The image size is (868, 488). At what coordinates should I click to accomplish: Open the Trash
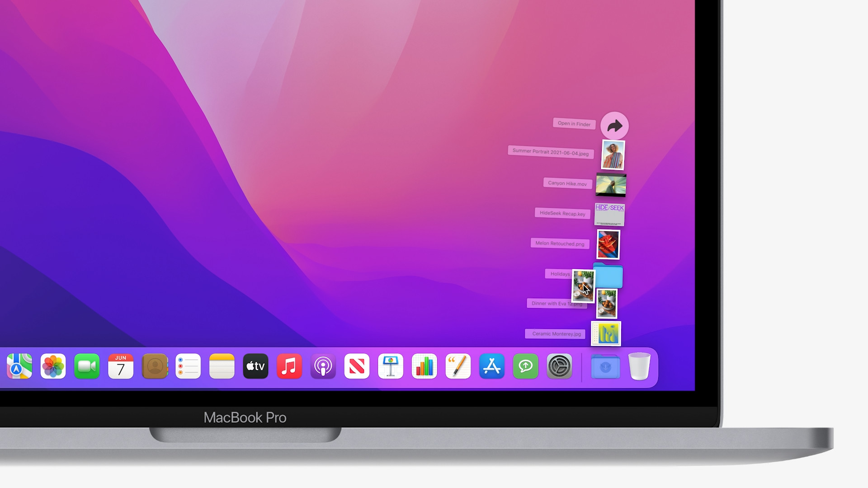640,366
